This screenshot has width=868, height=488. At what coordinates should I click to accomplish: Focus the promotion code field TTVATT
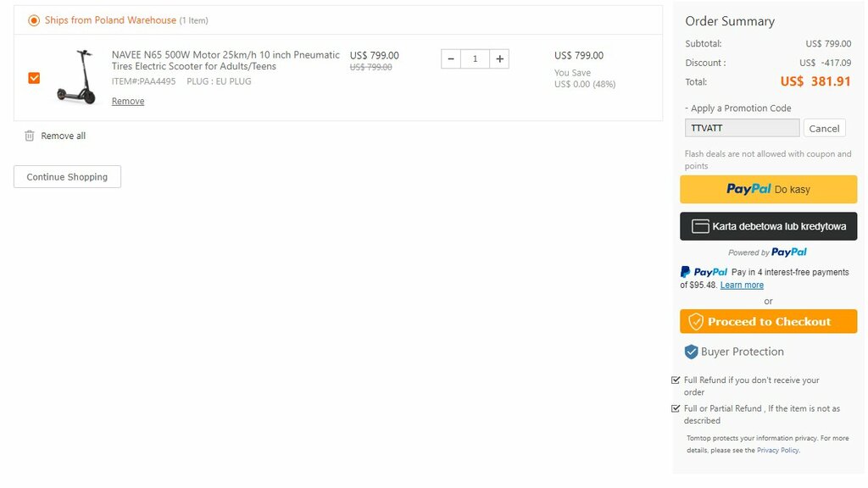[742, 128]
